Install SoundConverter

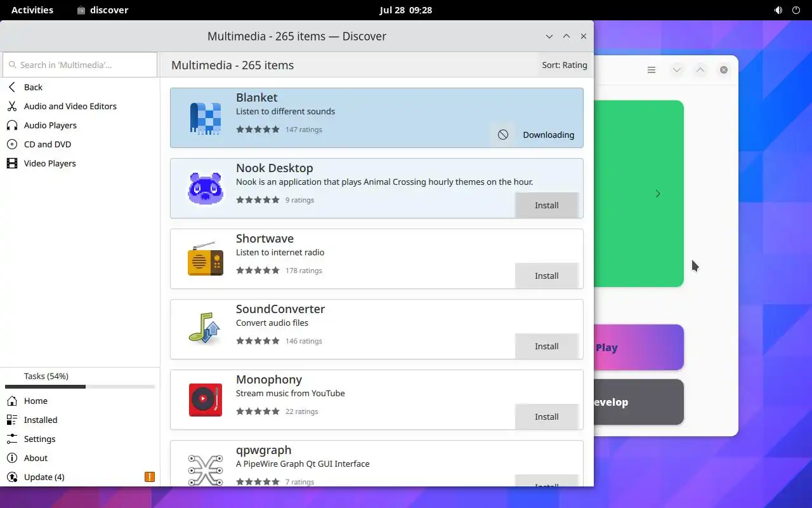[x=546, y=346]
